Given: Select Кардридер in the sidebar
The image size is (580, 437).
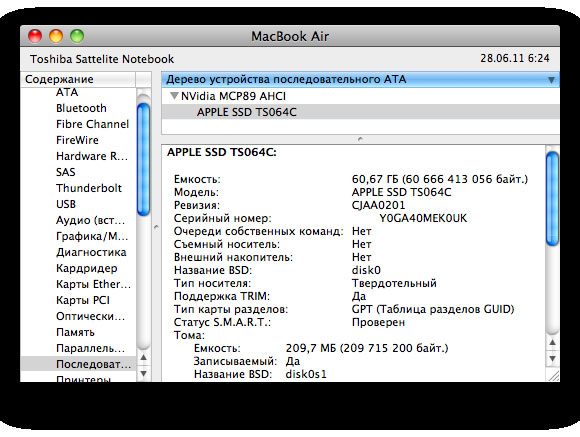Looking at the screenshot, I should click(87, 268).
